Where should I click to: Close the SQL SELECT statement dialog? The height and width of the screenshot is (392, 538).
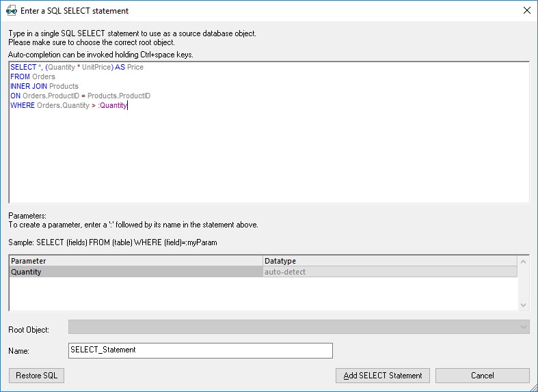[x=526, y=11]
